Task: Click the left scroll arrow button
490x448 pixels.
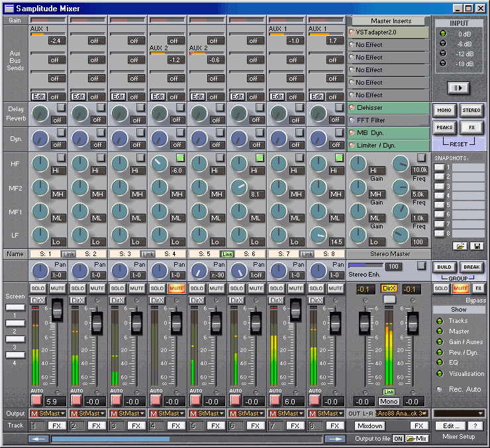Action: coord(38,439)
